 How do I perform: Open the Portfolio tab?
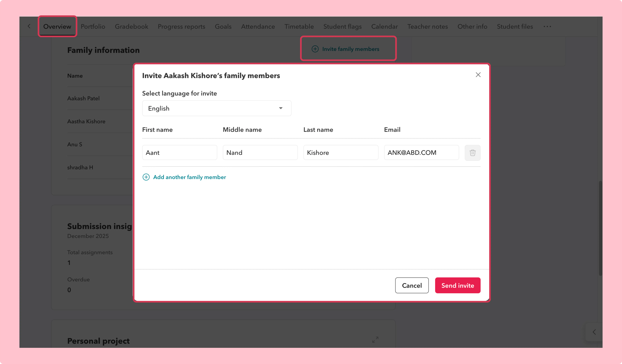pos(93,26)
